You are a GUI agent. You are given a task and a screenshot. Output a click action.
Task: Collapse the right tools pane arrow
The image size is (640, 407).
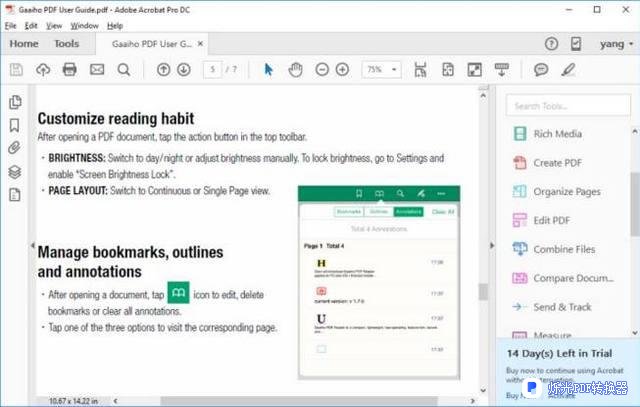pos(492,245)
